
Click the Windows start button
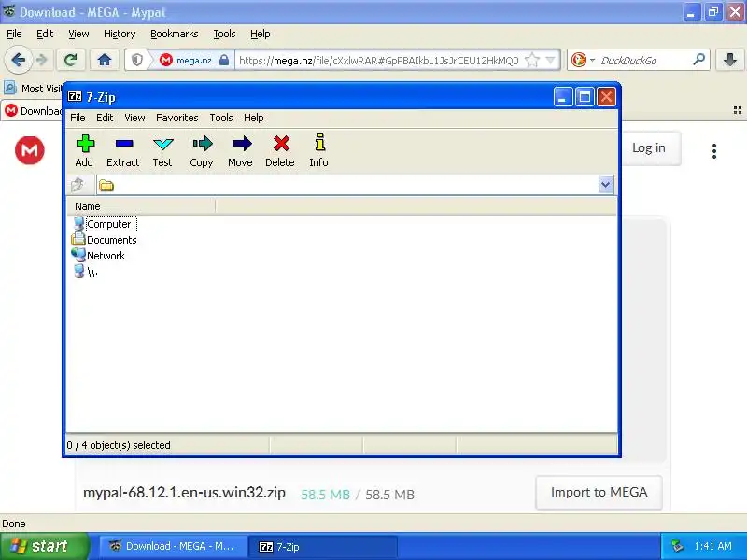(45, 546)
